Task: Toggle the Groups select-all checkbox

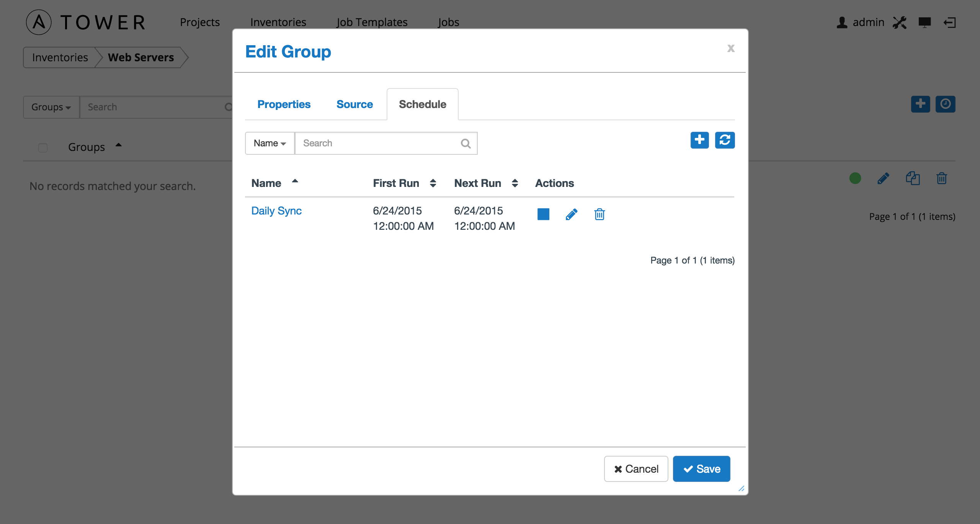Action: coord(43,147)
